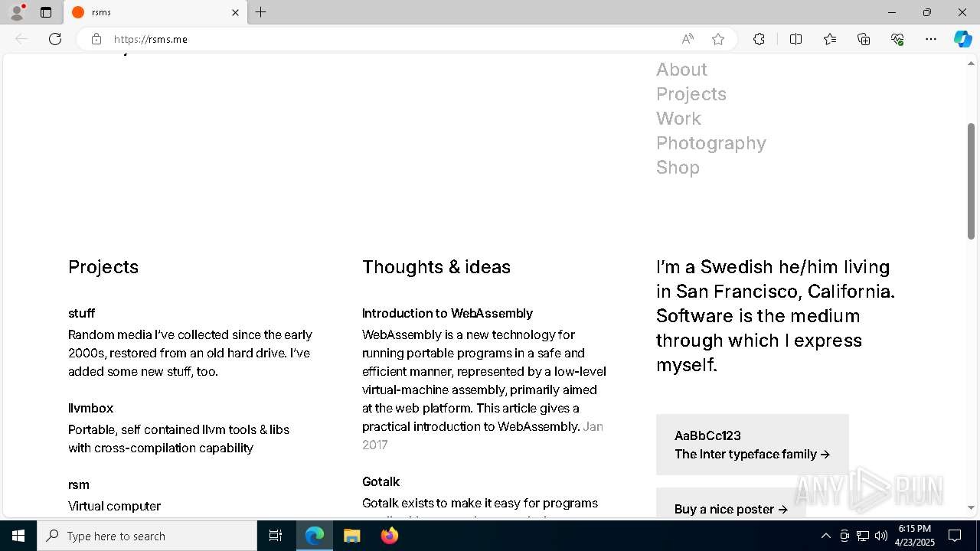The image size is (980, 551).
Task: Select the rsms browser tab
Action: coord(155,12)
